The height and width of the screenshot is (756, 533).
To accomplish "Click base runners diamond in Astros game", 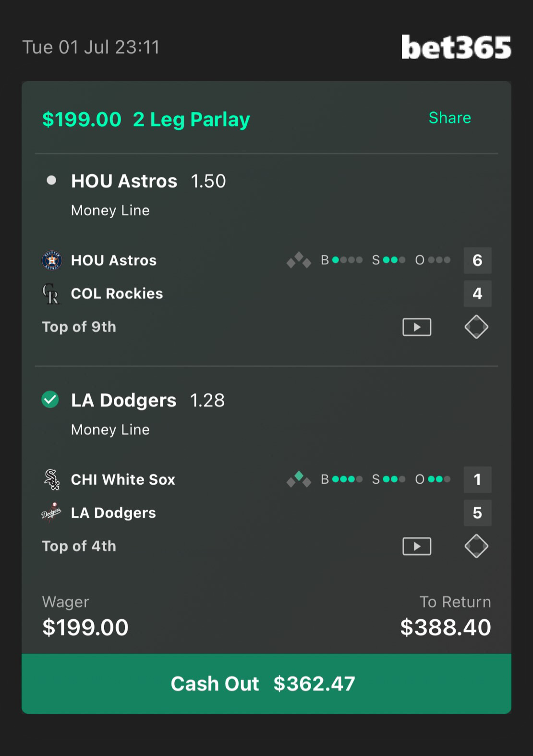I will [x=299, y=260].
